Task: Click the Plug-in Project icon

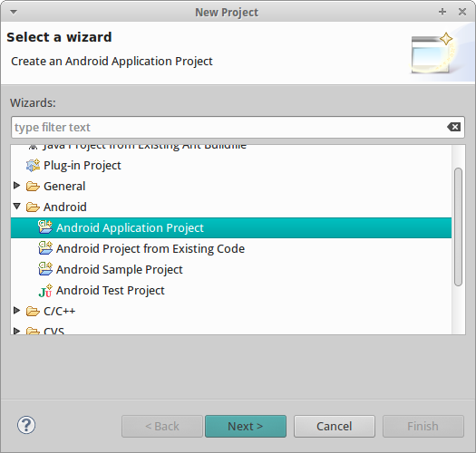Action: point(33,166)
